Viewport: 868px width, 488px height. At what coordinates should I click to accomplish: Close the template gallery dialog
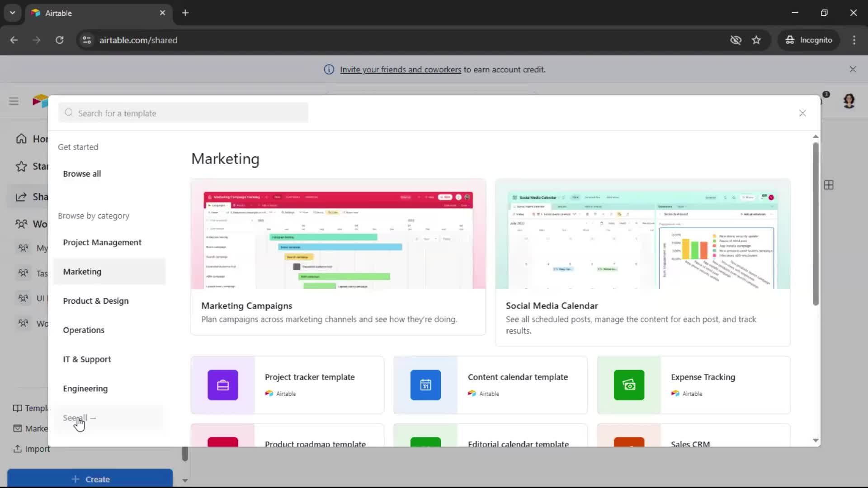(x=802, y=113)
